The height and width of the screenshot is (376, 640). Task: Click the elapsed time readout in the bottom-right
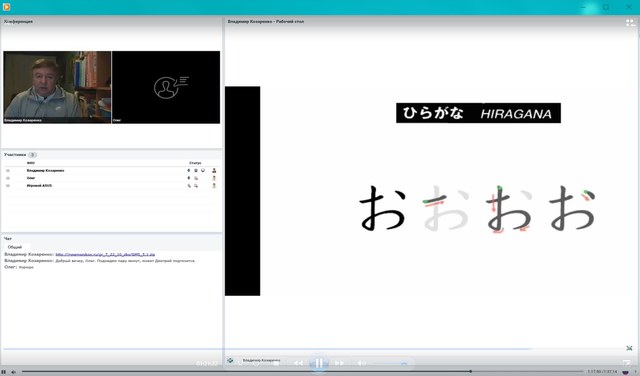(x=602, y=372)
